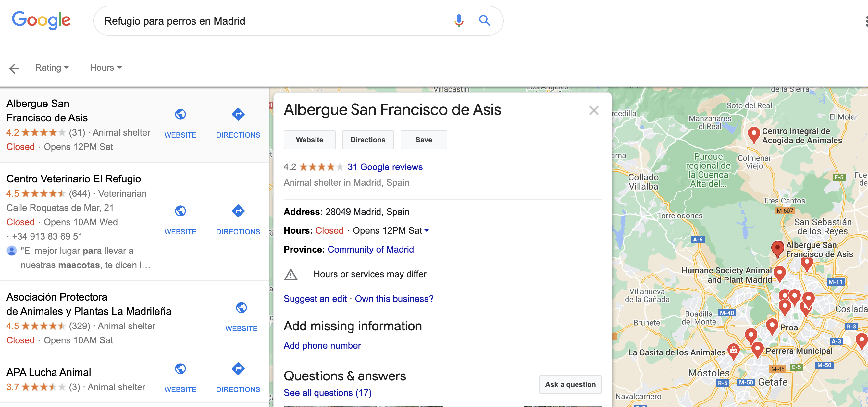This screenshot has width=868, height=407.
Task: Open 31 Google reviews link
Action: [385, 167]
